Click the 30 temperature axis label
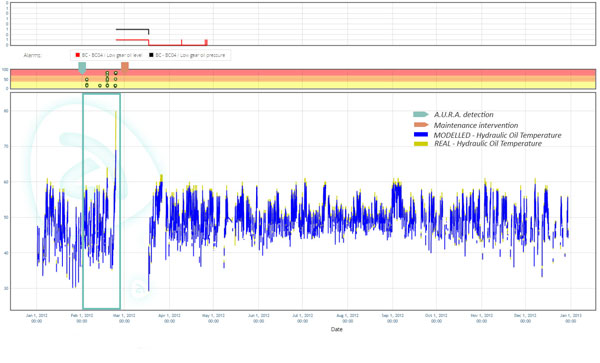This screenshot has height=363, width=600. (x=7, y=288)
